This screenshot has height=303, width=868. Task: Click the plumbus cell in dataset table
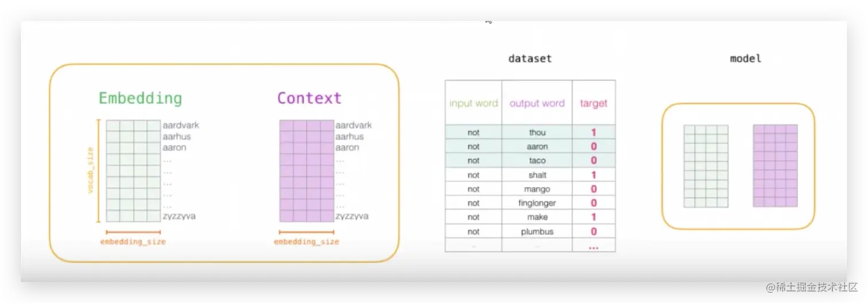pyautogui.click(x=537, y=231)
